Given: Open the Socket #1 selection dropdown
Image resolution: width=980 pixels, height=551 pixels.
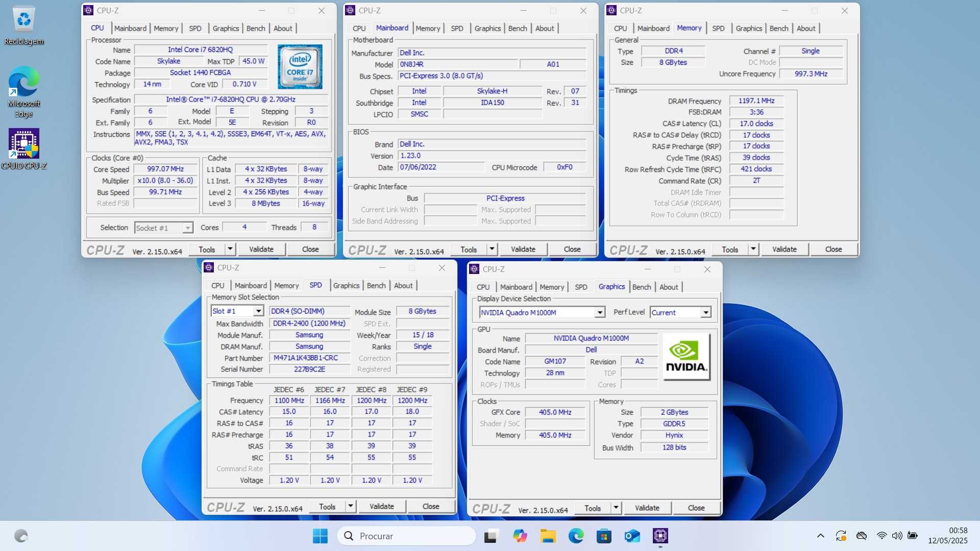Looking at the screenshot, I should (x=163, y=228).
